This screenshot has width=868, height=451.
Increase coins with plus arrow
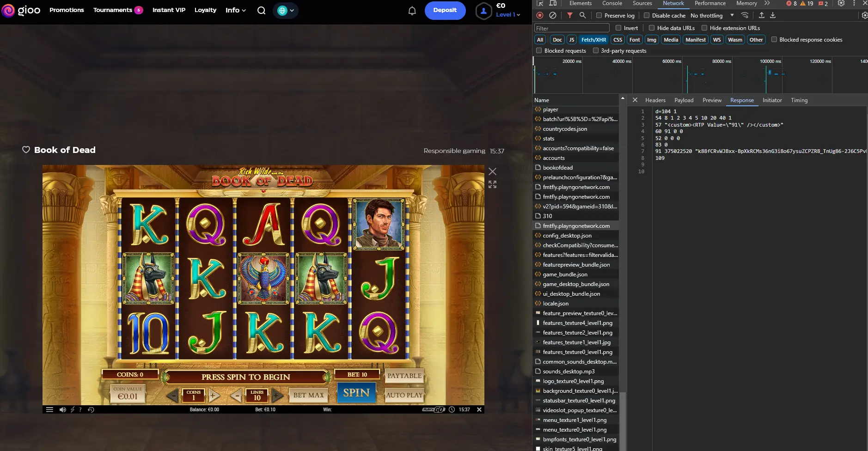(x=213, y=395)
